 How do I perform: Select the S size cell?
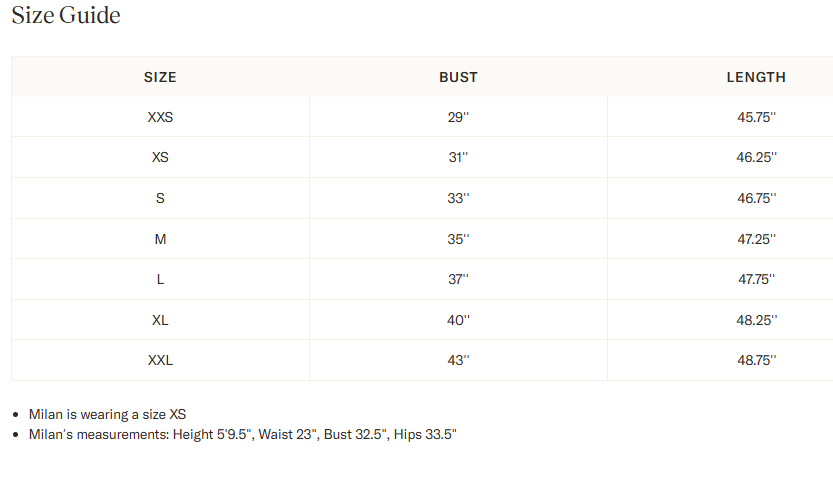160,198
